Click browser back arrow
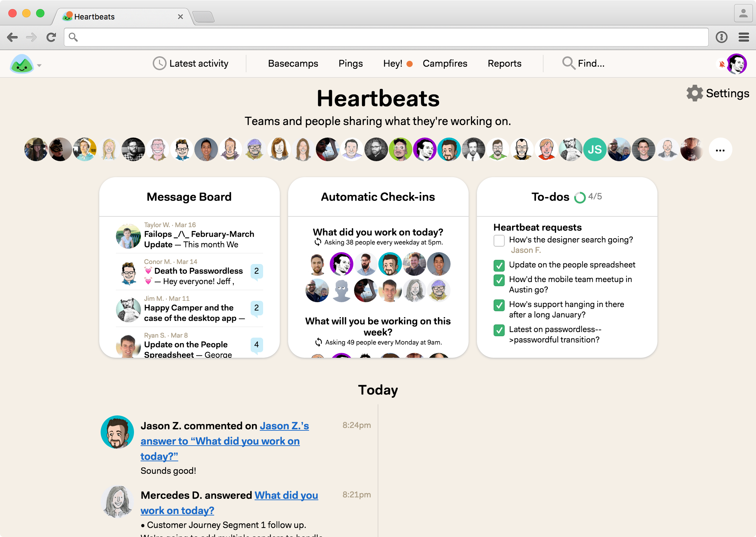Viewport: 756px width, 537px height. [12, 37]
